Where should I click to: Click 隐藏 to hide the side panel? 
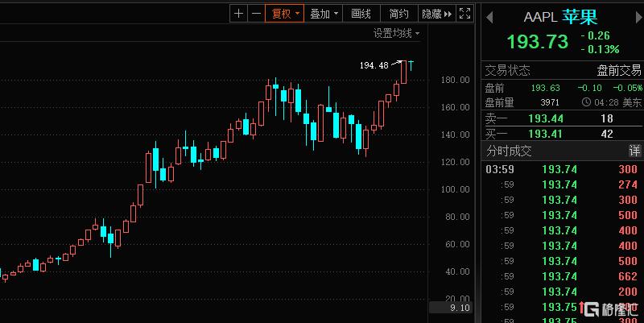click(x=436, y=14)
